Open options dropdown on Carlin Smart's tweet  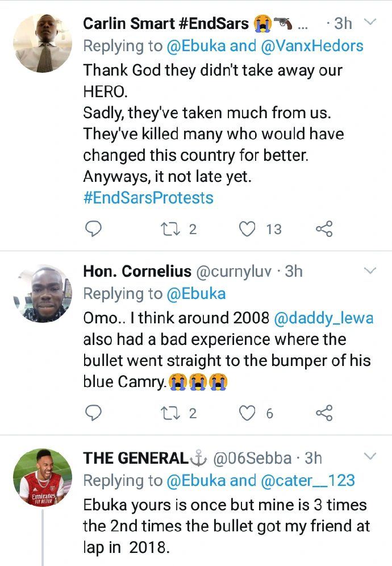point(370,23)
